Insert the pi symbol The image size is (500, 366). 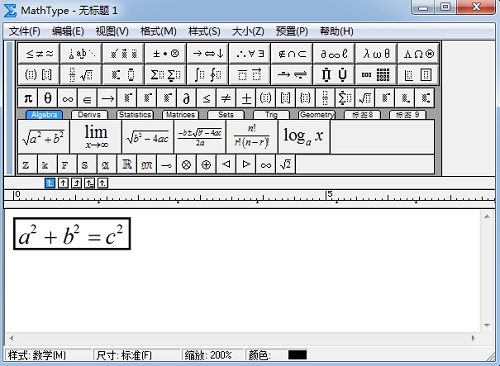(28, 98)
